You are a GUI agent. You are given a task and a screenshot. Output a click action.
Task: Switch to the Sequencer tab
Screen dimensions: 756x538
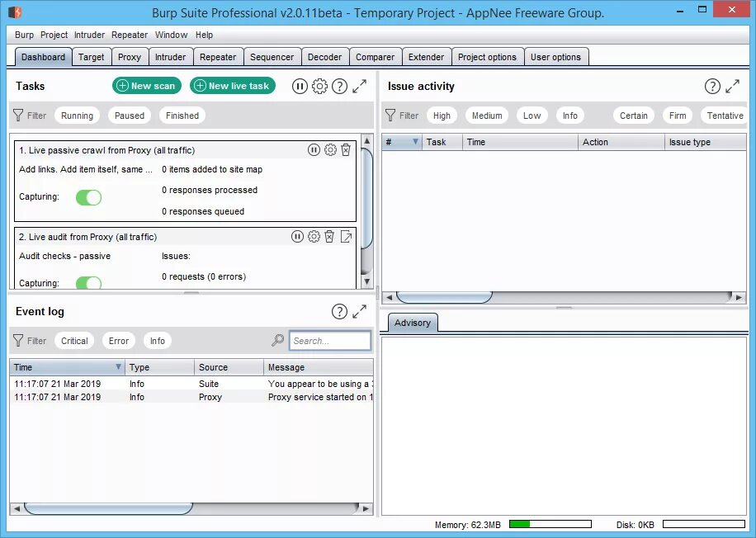pos(272,57)
